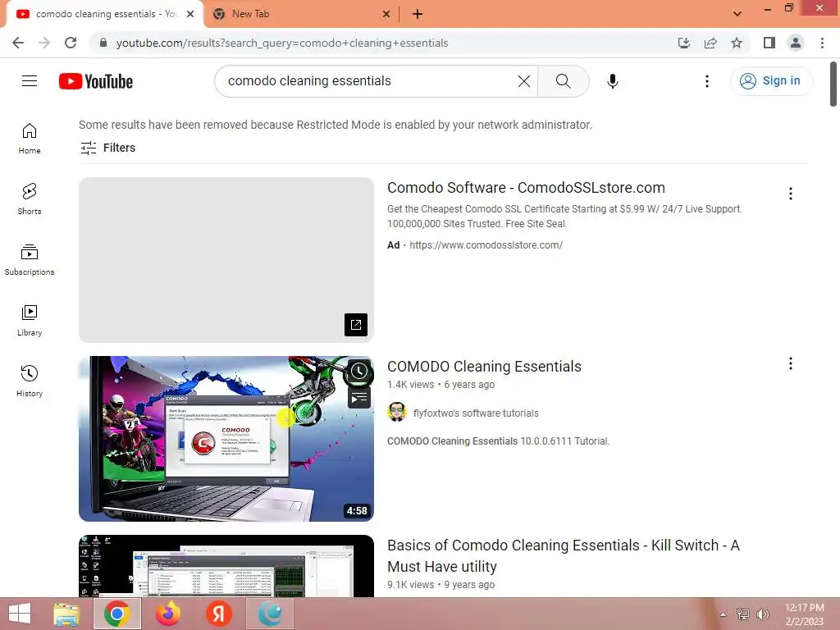Close the YouTube tab

(x=190, y=14)
